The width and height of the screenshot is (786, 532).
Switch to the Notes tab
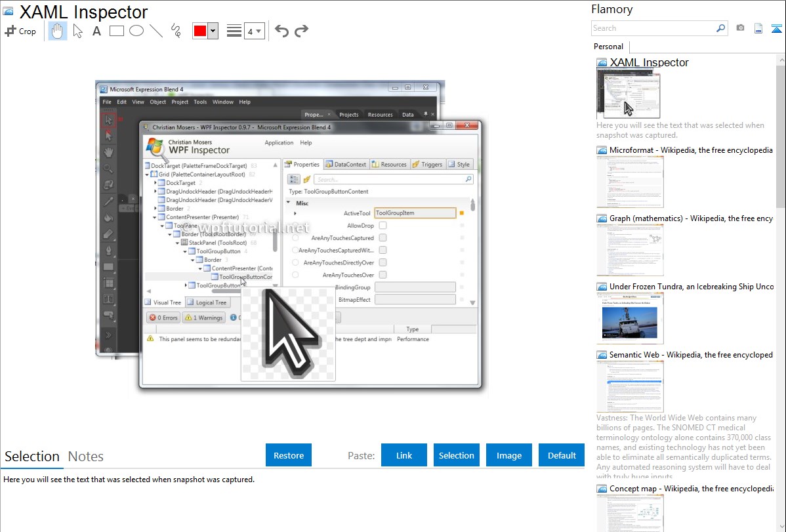coord(86,457)
